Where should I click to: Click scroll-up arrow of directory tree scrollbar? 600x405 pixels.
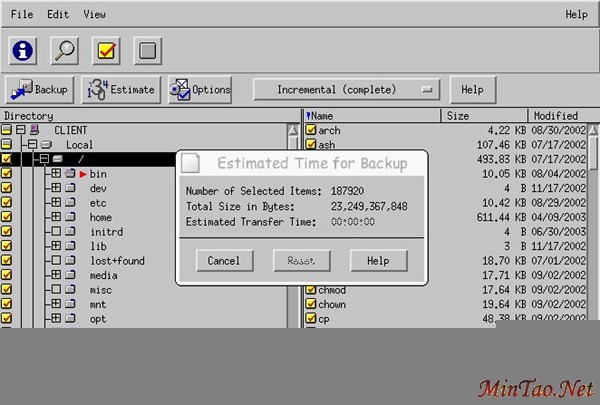(x=293, y=130)
